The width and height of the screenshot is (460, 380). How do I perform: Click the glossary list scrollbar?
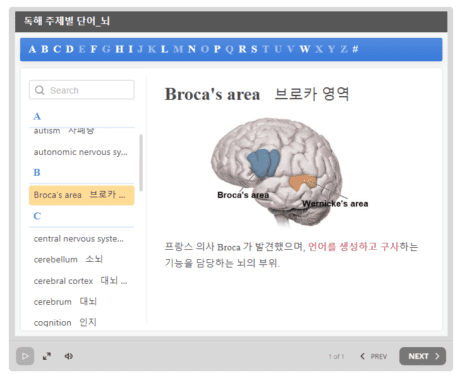[x=141, y=163]
